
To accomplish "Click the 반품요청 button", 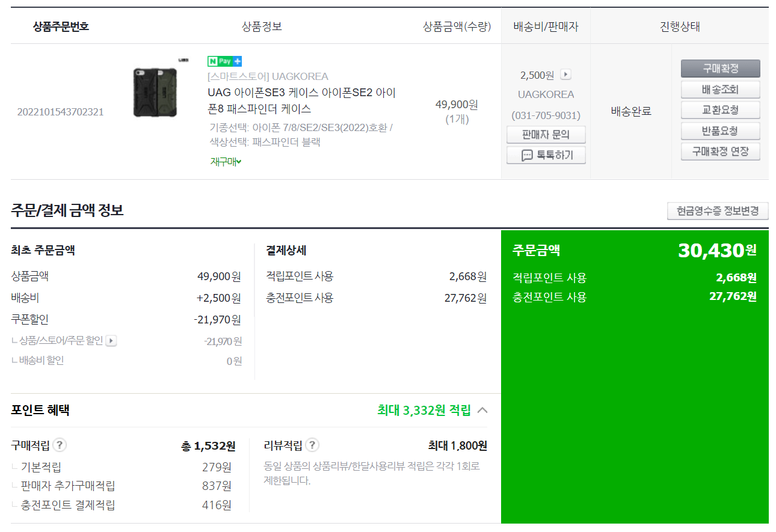I will pyautogui.click(x=721, y=130).
